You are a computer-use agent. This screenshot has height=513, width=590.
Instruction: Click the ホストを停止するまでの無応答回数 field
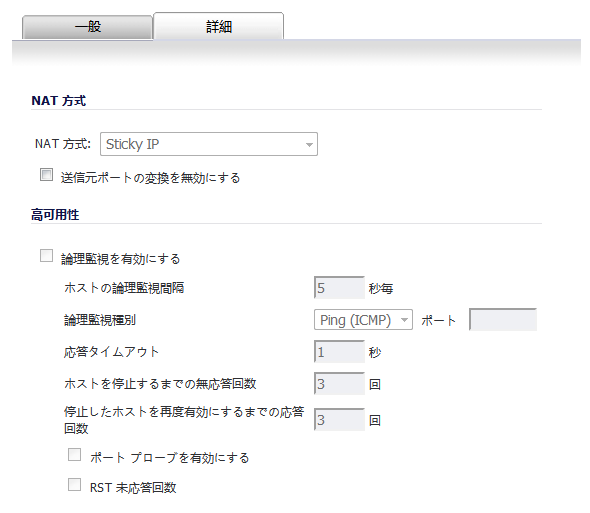click(339, 384)
